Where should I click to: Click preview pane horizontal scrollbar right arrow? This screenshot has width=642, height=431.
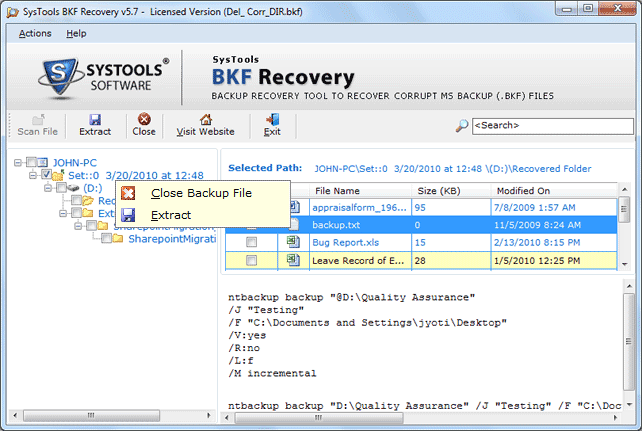(x=615, y=417)
